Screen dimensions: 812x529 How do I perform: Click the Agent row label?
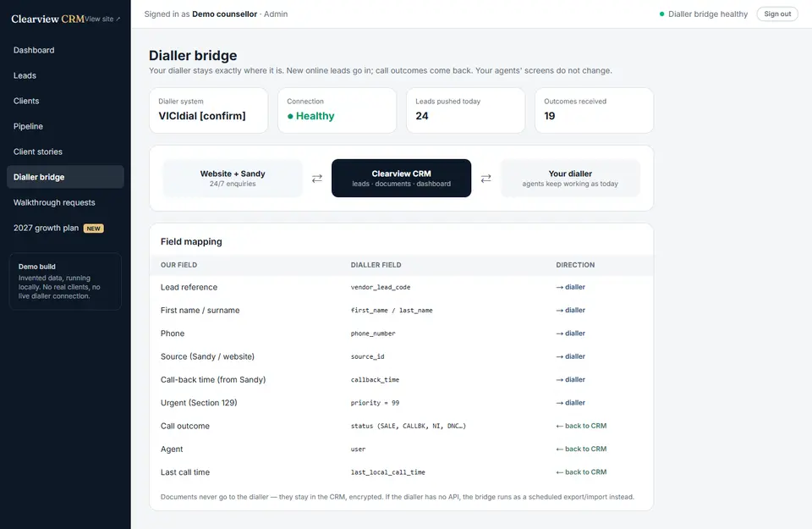pos(172,449)
